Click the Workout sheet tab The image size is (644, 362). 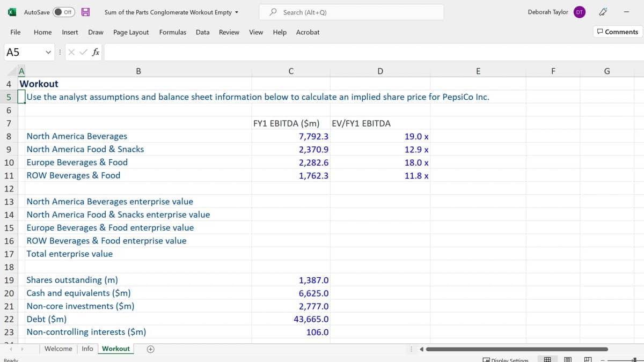click(116, 349)
